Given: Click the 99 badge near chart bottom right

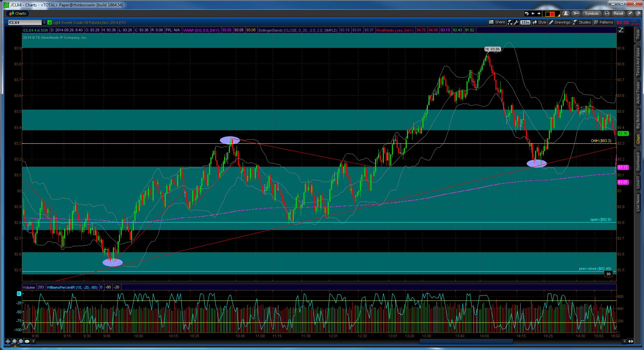Looking at the screenshot, I should (608, 274).
